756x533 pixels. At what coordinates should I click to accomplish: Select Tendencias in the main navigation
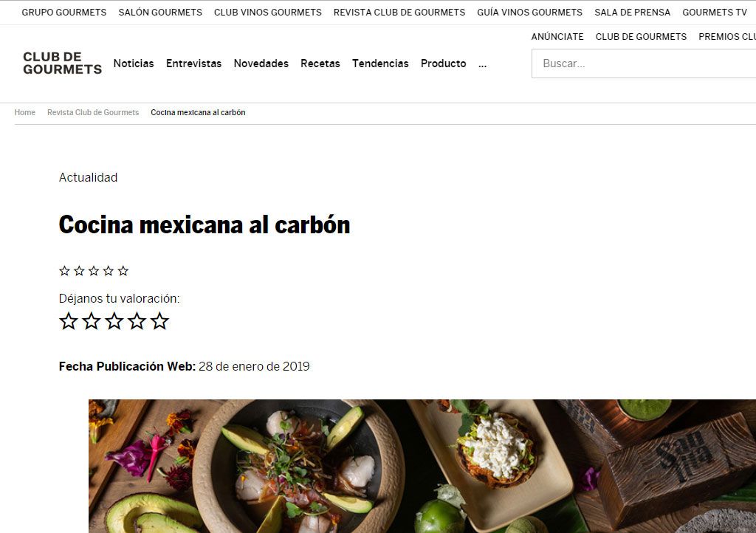[x=380, y=63]
